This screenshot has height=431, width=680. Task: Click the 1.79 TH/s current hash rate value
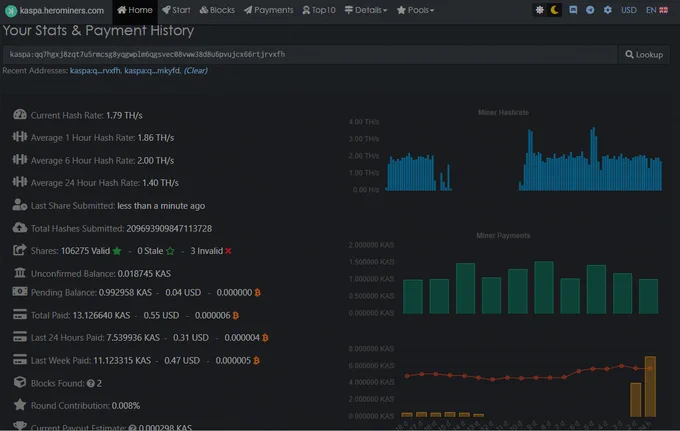124,116
